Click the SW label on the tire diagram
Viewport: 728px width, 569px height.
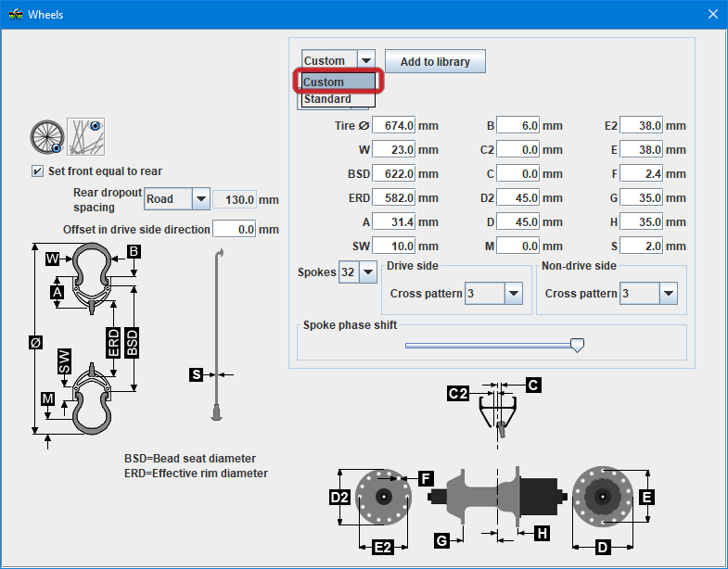pyautogui.click(x=64, y=361)
